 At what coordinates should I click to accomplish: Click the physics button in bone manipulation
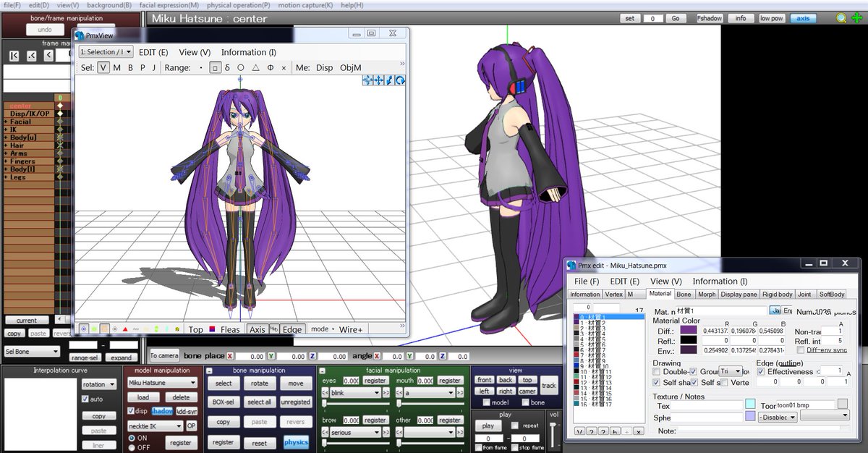coord(296,442)
